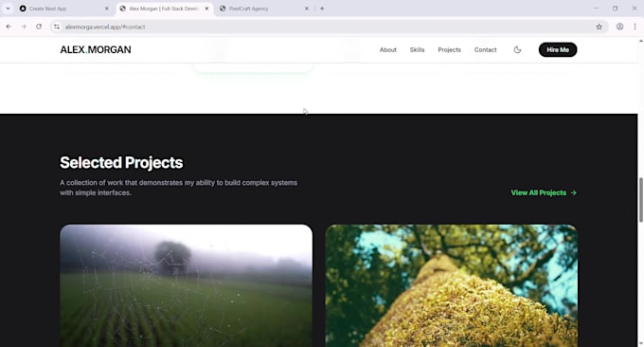
Task: Switch to the Create Next App tab
Action: pyautogui.click(x=64, y=9)
